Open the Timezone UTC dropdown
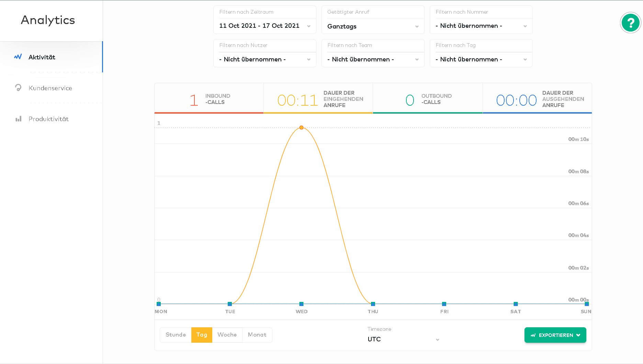The width and height of the screenshot is (643, 364). [404, 339]
